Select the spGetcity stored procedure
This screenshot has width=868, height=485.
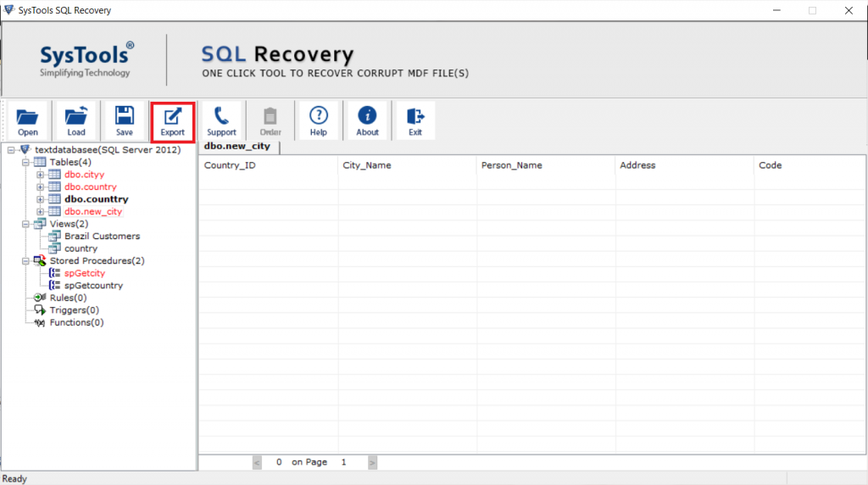pyautogui.click(x=85, y=273)
